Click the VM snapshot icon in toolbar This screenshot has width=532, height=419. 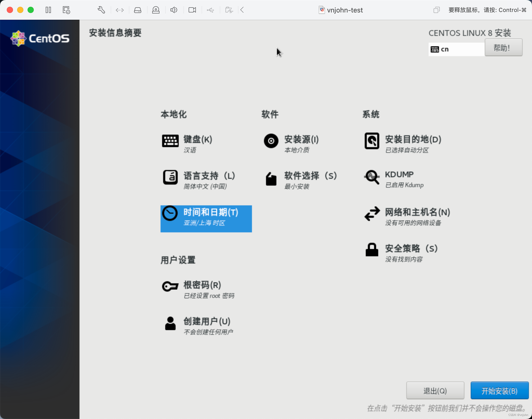66,10
